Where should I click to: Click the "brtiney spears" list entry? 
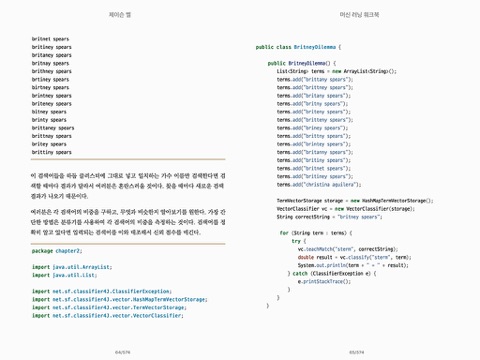point(50,79)
